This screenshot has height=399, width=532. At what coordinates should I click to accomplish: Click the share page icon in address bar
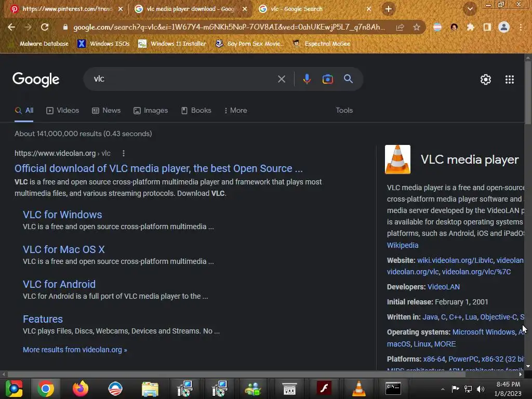pos(400,27)
